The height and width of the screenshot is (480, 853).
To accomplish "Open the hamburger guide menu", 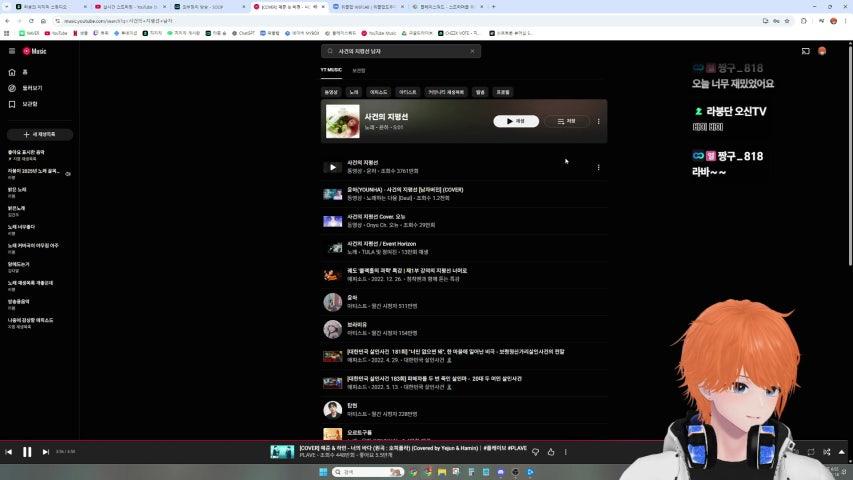I will coord(12,51).
